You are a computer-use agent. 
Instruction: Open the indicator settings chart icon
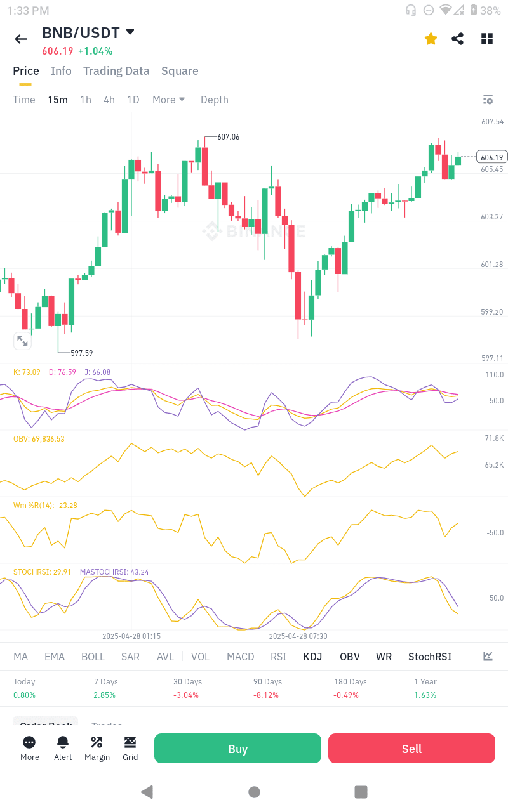(488, 657)
